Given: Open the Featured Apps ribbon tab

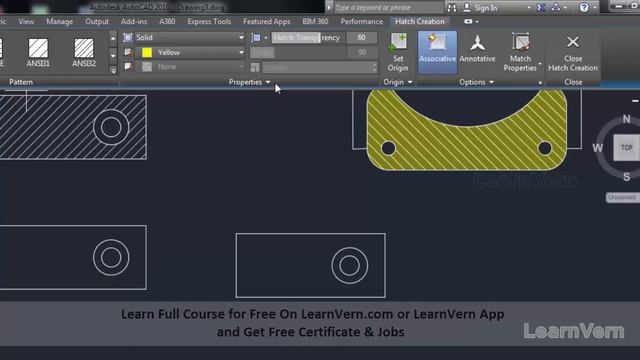Looking at the screenshot, I should 267,21.
